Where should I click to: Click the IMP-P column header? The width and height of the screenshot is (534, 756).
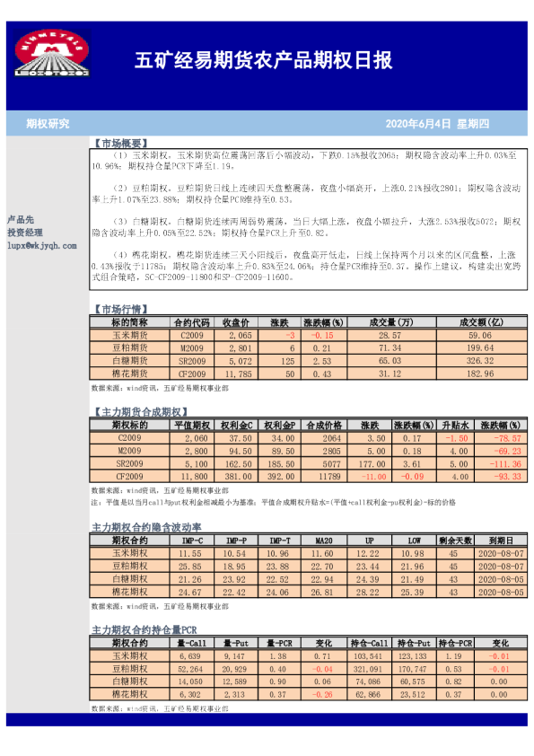click(236, 541)
